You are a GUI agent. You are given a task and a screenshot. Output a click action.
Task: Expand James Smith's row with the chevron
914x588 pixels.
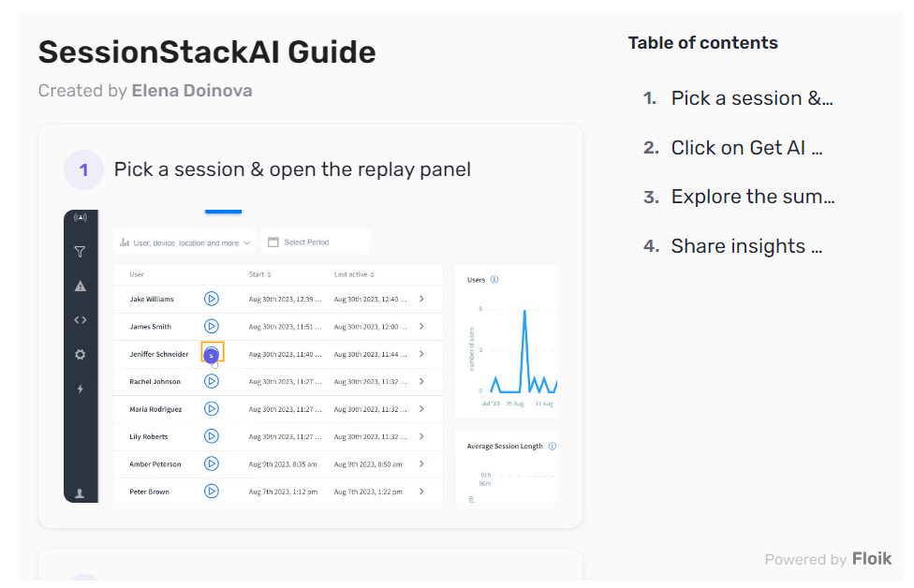(421, 327)
